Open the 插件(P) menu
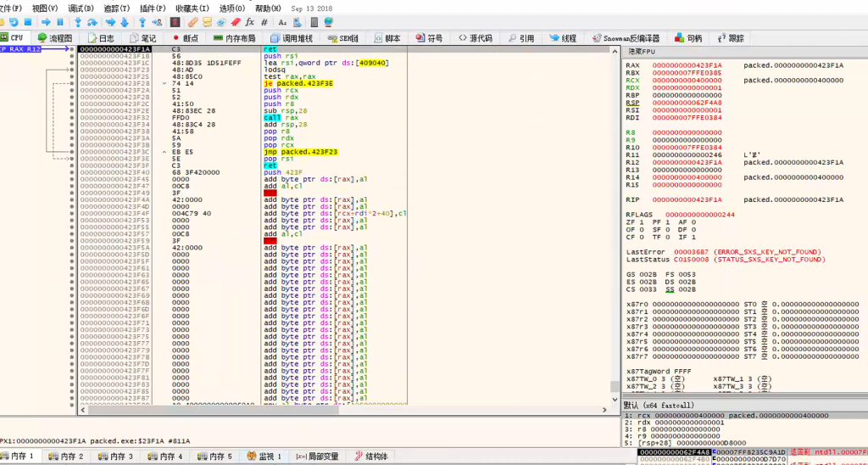Image resolution: width=868 pixels, height=465 pixels. [x=153, y=8]
